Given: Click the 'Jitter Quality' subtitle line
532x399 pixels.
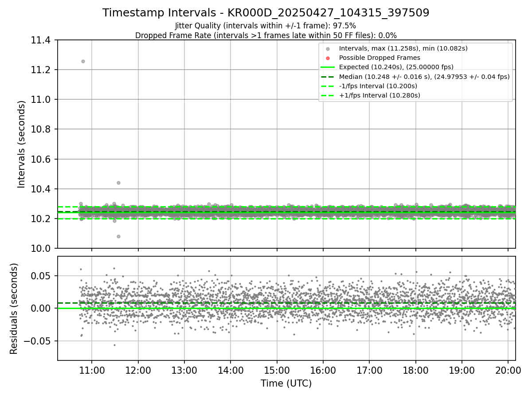Looking at the screenshot, I should (x=266, y=26).
